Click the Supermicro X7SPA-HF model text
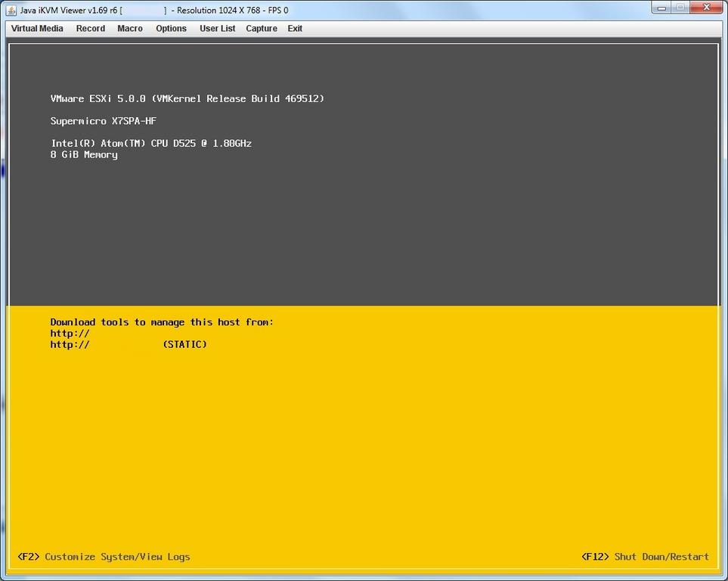 coord(104,121)
